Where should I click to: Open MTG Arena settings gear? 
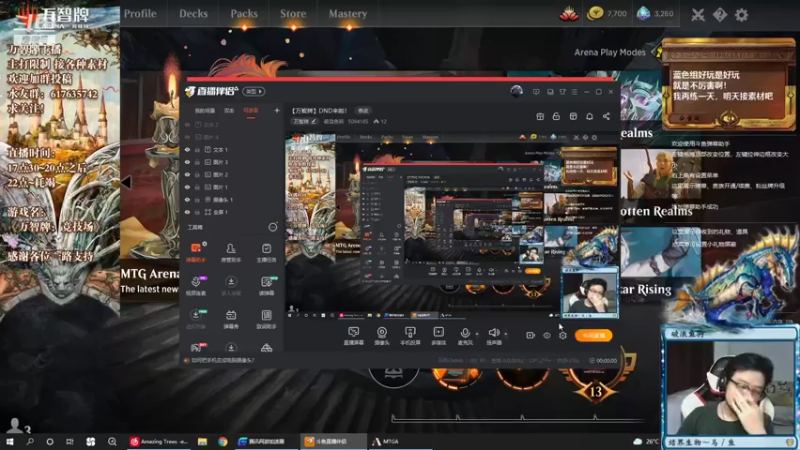[x=741, y=15]
